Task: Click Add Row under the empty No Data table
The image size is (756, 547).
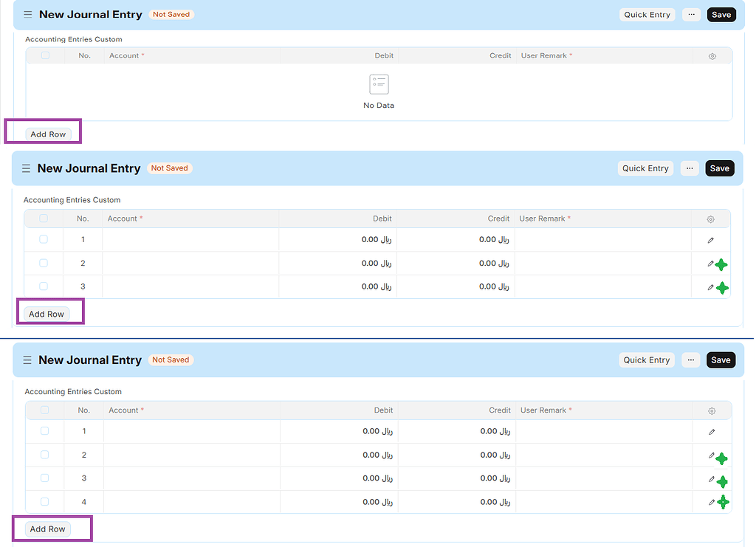Action: tap(48, 134)
